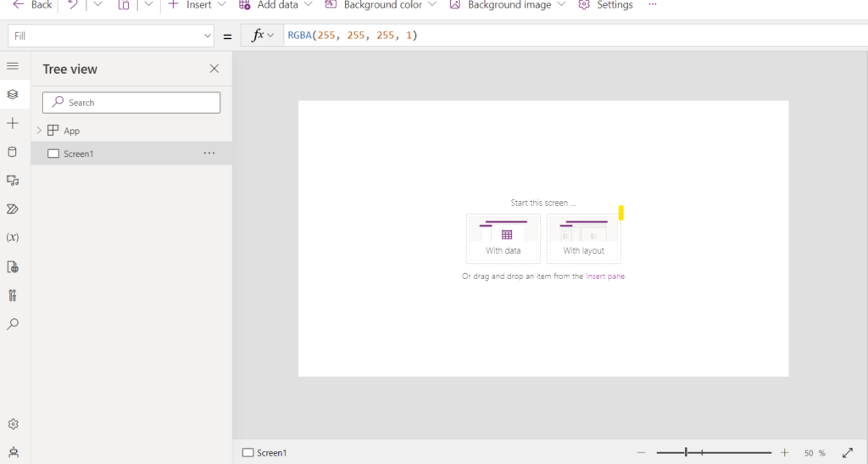Fit canvas to window icon
Screen dimensions: 868x464
pyautogui.click(x=848, y=453)
